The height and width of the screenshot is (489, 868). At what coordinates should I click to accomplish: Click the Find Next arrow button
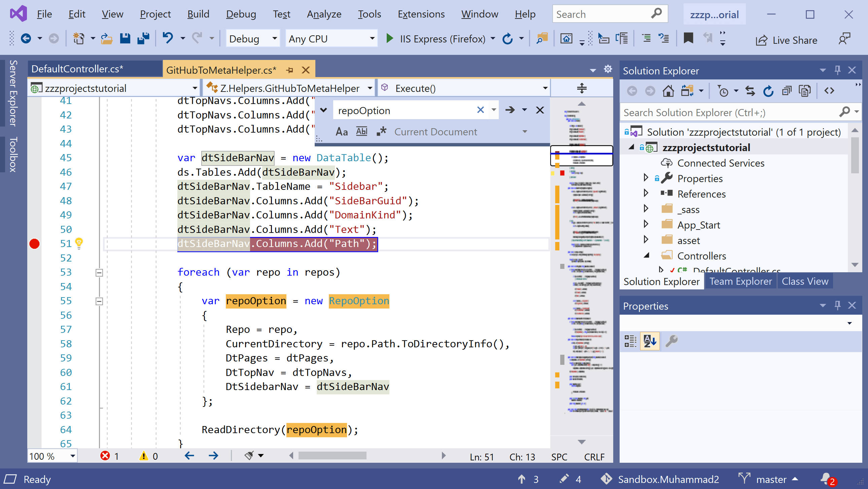pos(510,110)
